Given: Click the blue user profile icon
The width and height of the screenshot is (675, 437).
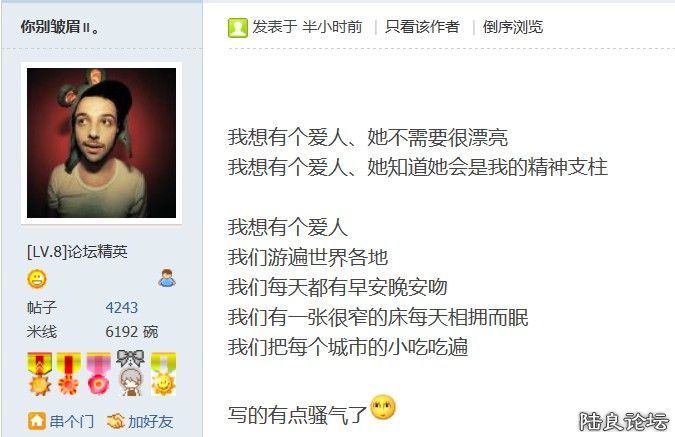Looking at the screenshot, I should (167, 278).
